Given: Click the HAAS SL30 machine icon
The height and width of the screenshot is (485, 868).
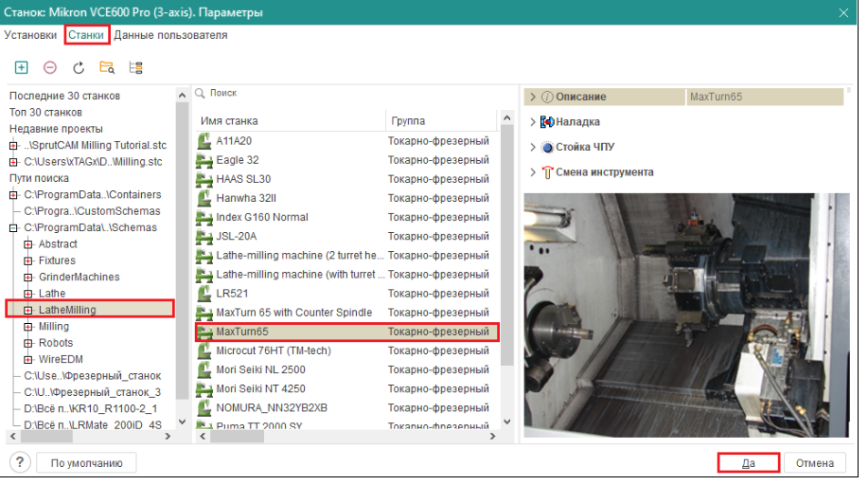Looking at the screenshot, I should 204,179.
